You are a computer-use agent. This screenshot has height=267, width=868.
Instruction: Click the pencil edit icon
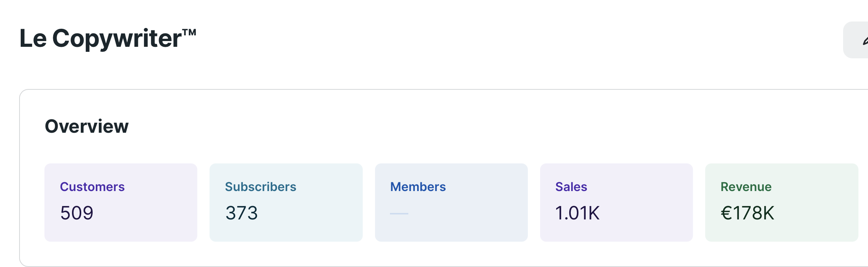click(x=865, y=41)
